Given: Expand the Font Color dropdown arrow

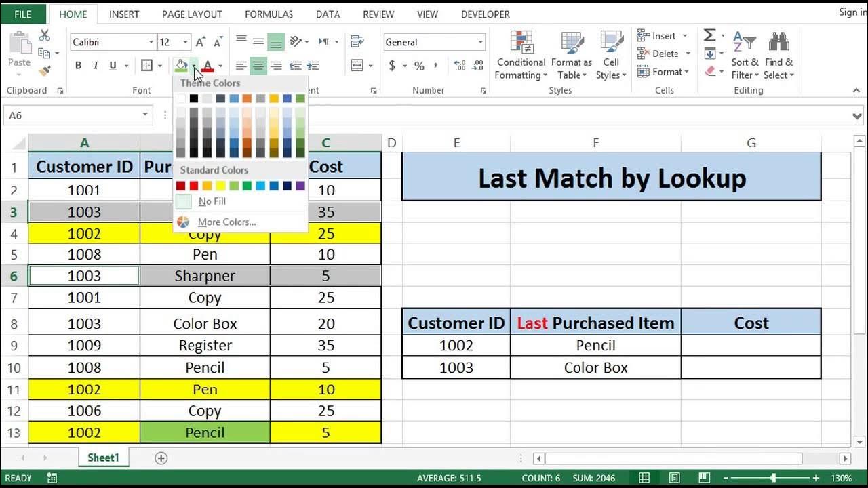Looking at the screenshot, I should 220,66.
